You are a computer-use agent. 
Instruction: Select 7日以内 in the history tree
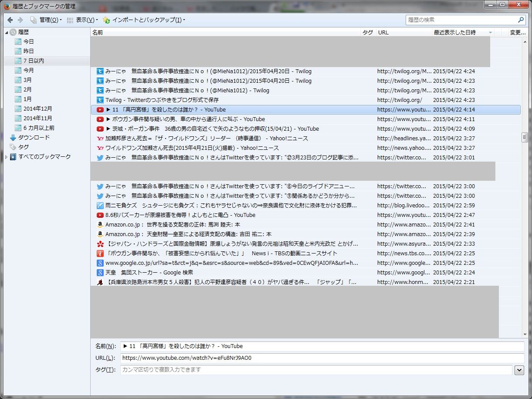[x=34, y=61]
